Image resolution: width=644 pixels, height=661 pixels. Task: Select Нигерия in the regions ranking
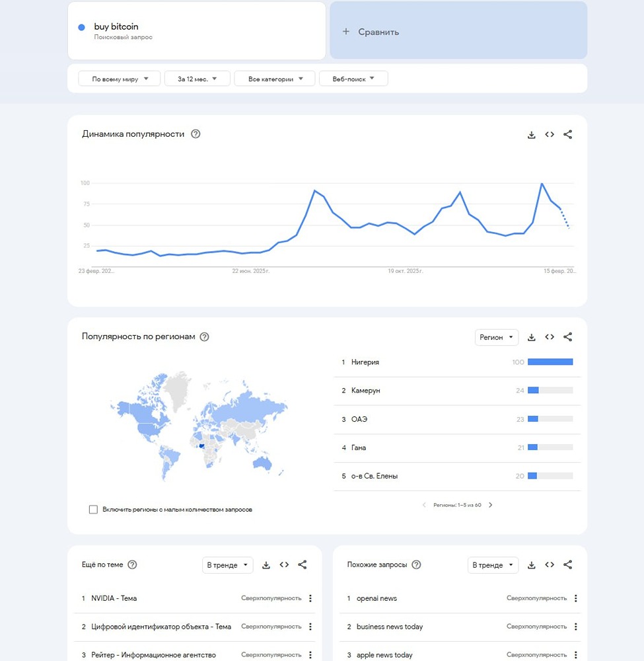click(365, 362)
